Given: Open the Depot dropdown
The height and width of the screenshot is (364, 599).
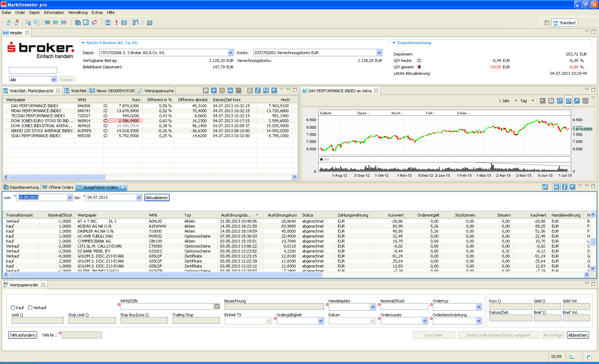Looking at the screenshot, I should click(230, 53).
